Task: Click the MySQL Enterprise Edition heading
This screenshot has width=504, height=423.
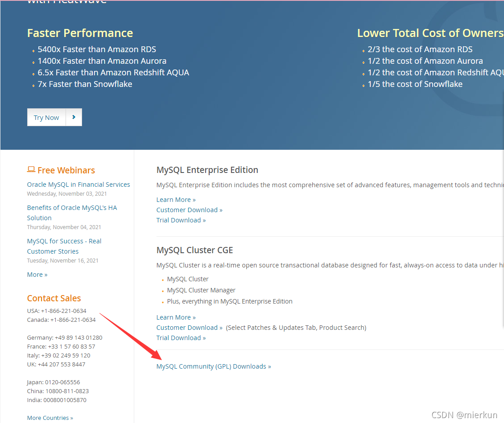Action: coord(207,170)
